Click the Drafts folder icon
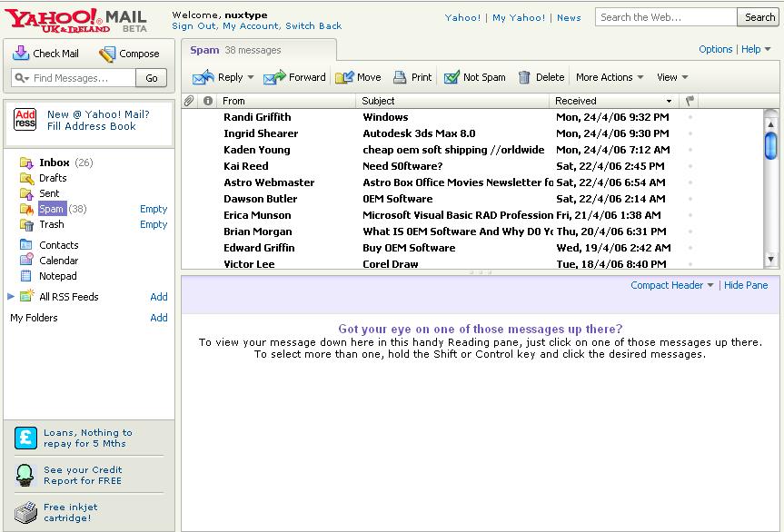Image resolution: width=784 pixels, height=532 pixels. click(26, 178)
